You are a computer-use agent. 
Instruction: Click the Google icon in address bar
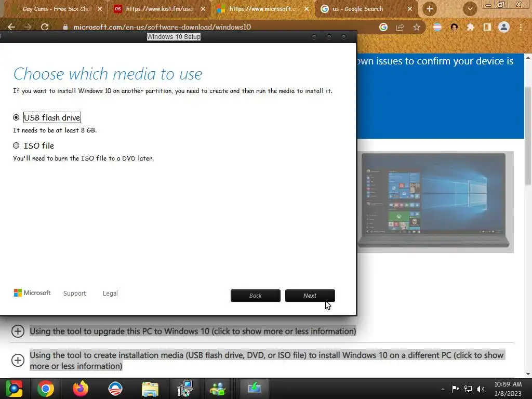[x=383, y=27]
